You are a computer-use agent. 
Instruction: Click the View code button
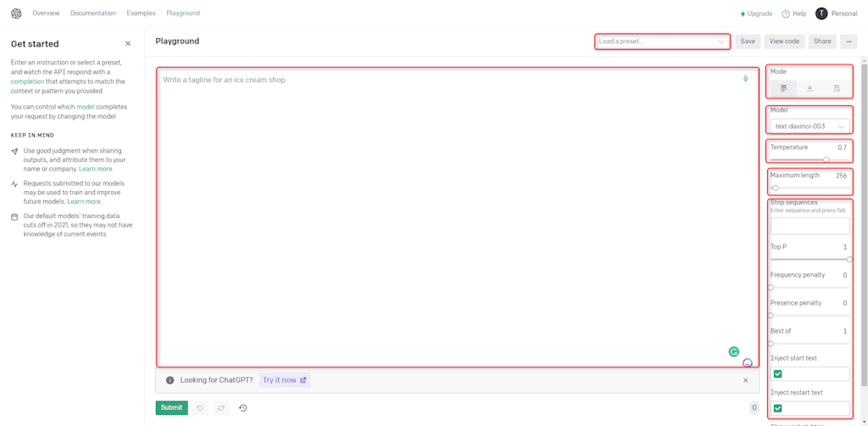[784, 41]
